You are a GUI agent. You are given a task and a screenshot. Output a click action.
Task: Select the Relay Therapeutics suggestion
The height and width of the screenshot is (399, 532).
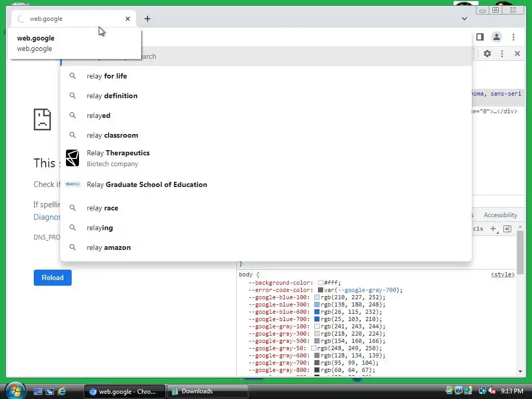pyautogui.click(x=265, y=158)
